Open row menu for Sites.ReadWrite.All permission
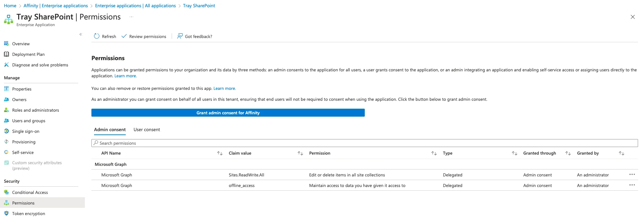 [x=632, y=174]
